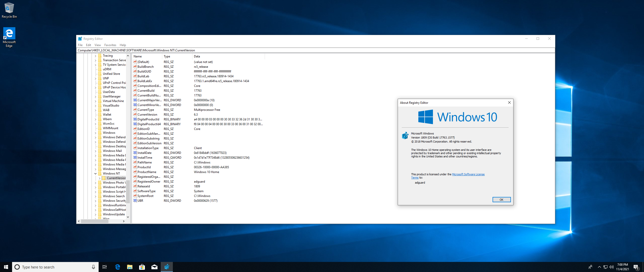
Task: Open the Windows Start menu
Action: click(x=6, y=267)
